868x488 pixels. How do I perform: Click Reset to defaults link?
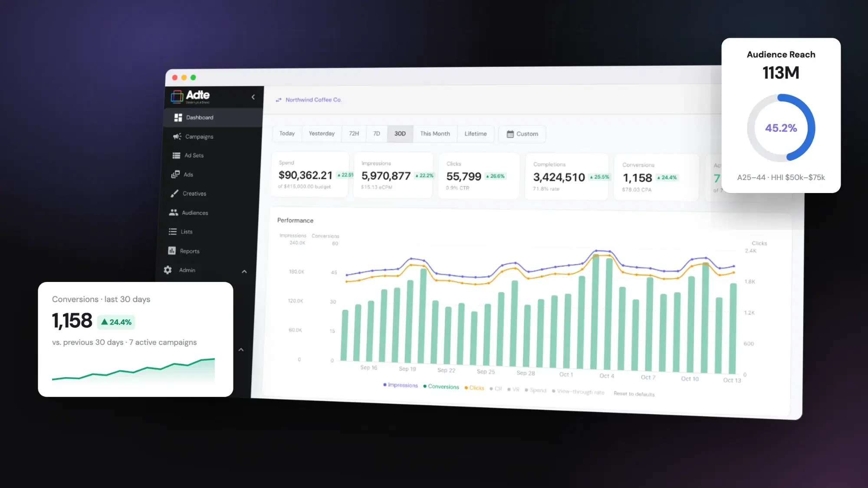(634, 394)
